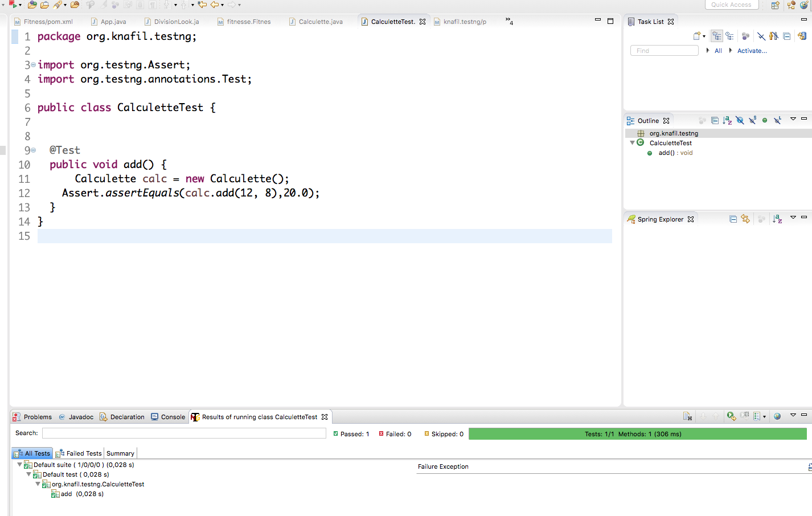Show the All Tests results tab
Viewport: 812px width, 516px height.
(x=32, y=453)
